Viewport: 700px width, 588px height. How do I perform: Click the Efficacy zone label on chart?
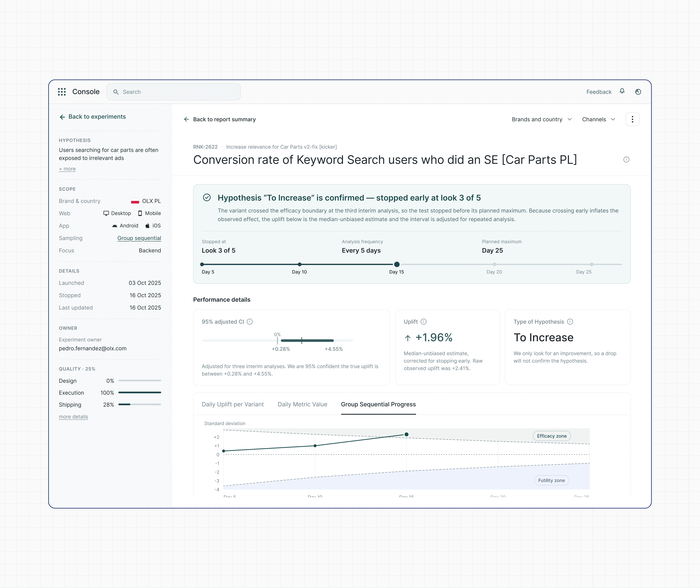pos(552,436)
